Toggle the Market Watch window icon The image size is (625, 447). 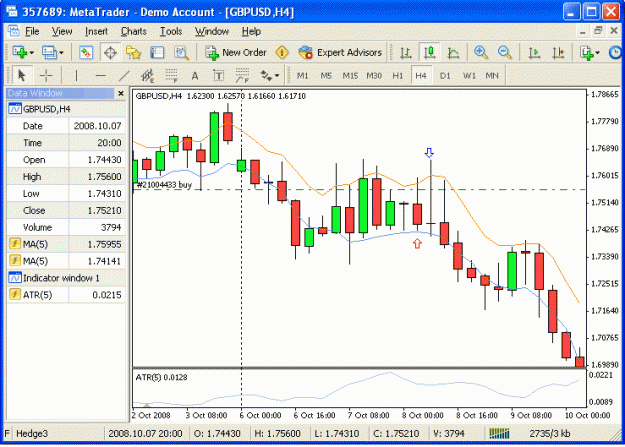86,52
